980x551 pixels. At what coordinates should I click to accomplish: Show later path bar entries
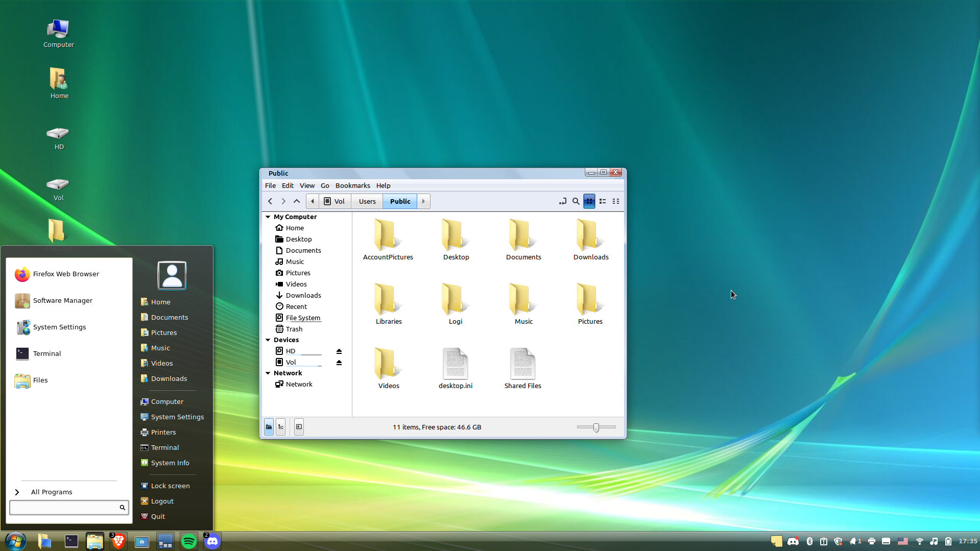tap(423, 201)
